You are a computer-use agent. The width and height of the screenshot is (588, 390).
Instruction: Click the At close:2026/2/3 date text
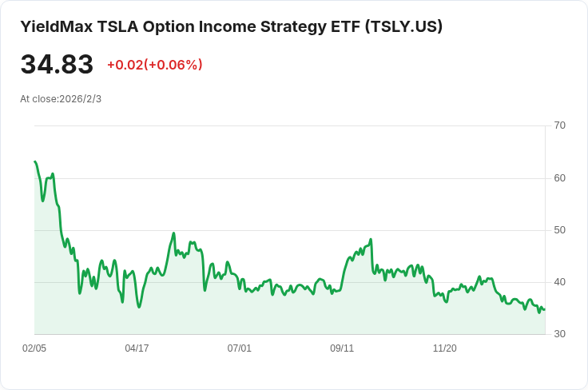pos(61,99)
